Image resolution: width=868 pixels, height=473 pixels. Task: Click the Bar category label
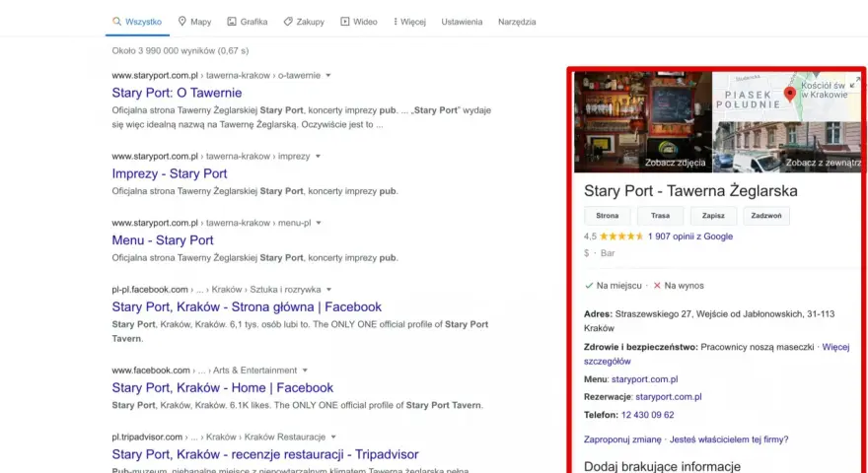[608, 253]
